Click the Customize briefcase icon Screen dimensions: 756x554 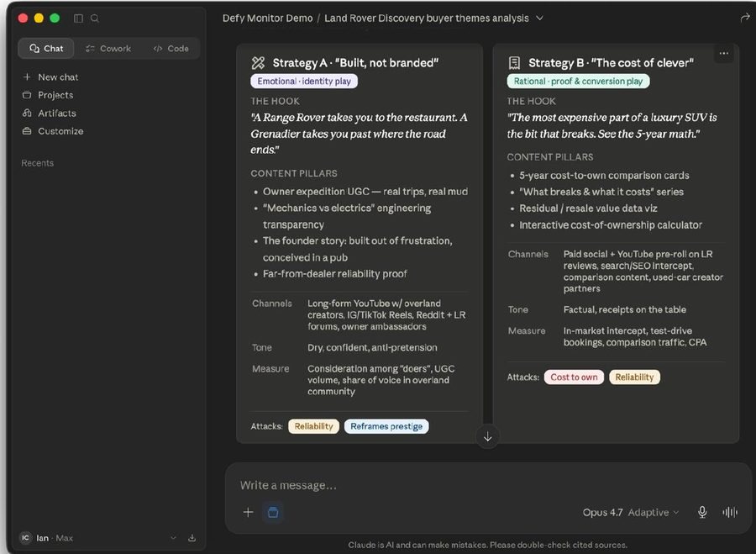click(27, 131)
